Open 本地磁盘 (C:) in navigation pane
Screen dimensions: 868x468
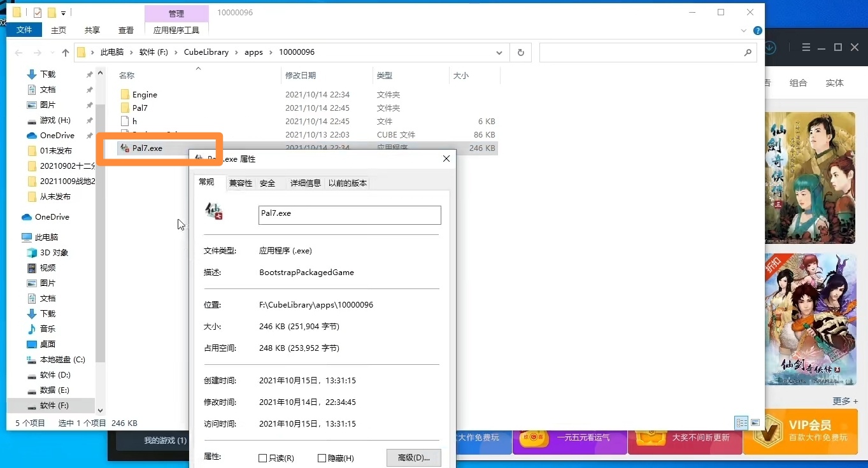click(62, 359)
